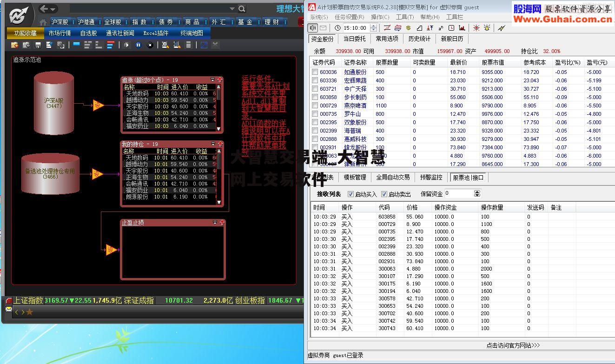
Task: Click the lightning bolt icon in A计划 toolbar
Action: tap(501, 28)
